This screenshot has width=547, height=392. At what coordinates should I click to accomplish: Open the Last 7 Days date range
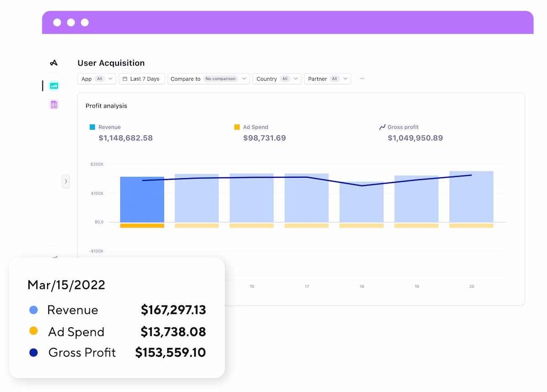[142, 79]
